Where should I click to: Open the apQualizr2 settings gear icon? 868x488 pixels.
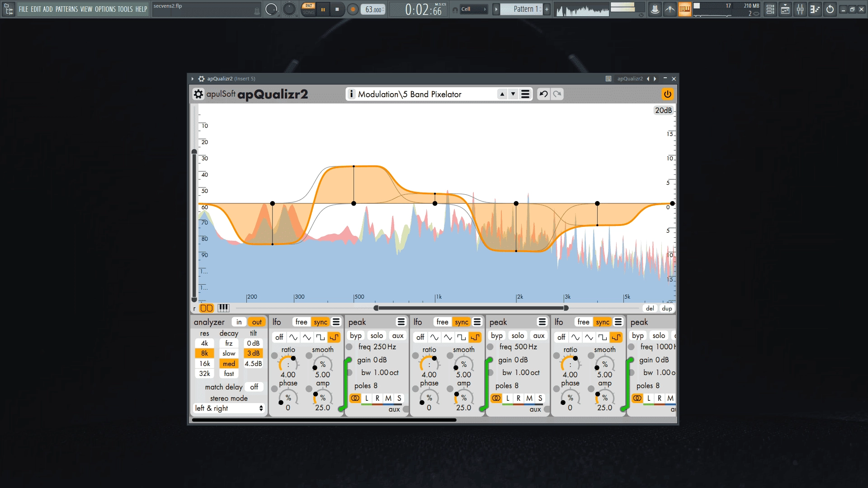[x=198, y=94]
